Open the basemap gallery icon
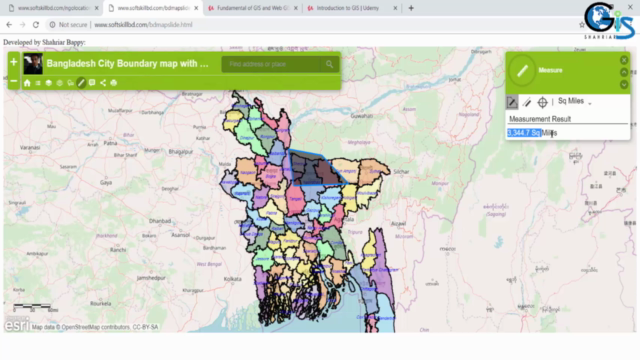640x360 pixels. click(60, 83)
